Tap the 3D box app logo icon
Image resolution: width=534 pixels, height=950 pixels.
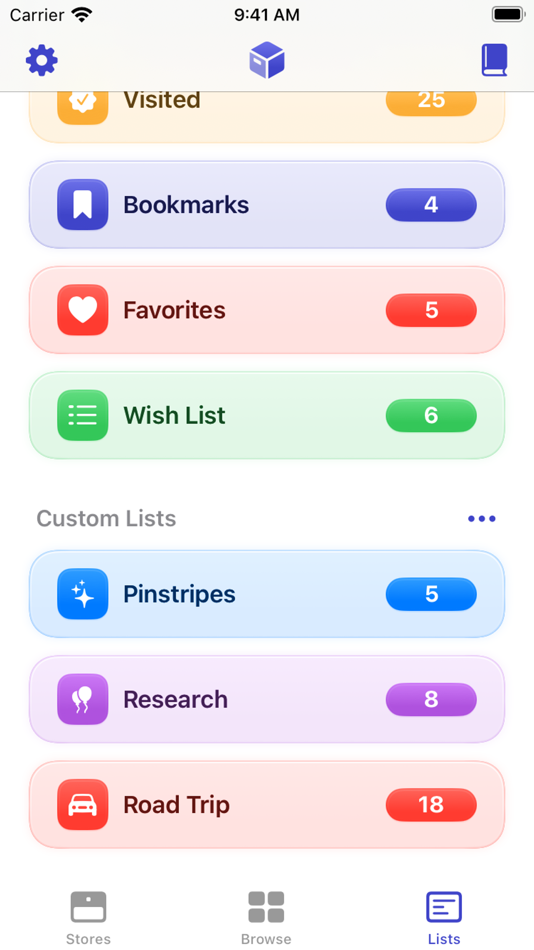pos(267,61)
